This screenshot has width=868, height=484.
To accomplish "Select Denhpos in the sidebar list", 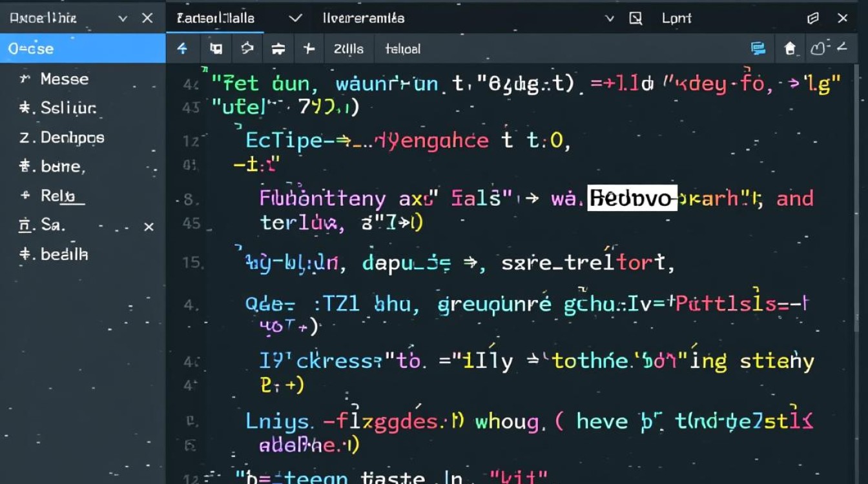I will pyautogui.click(x=72, y=137).
